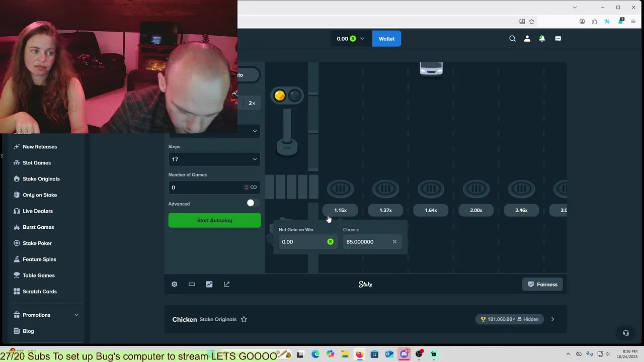Open game settings gear below the game
The width and height of the screenshot is (644, 362).
(x=174, y=284)
